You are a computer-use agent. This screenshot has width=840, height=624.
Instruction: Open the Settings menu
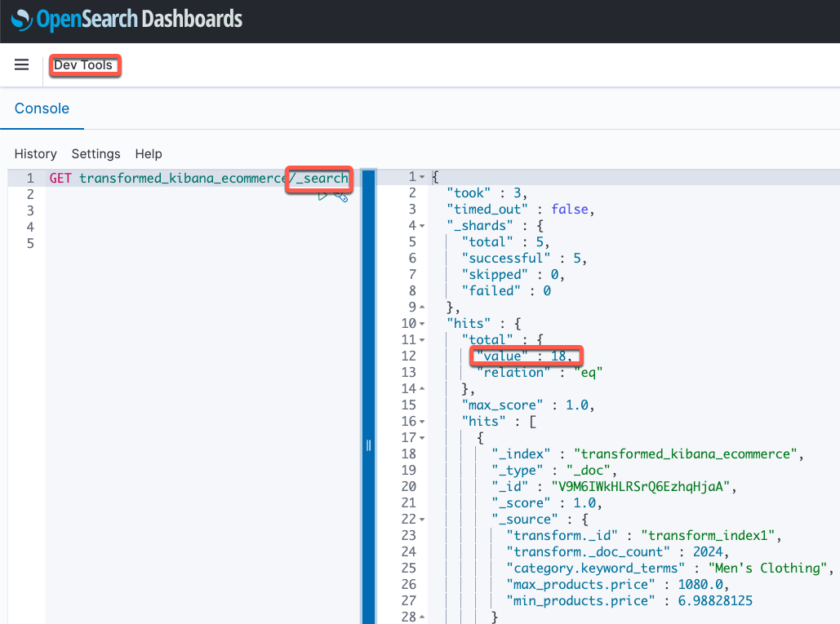[x=96, y=154]
